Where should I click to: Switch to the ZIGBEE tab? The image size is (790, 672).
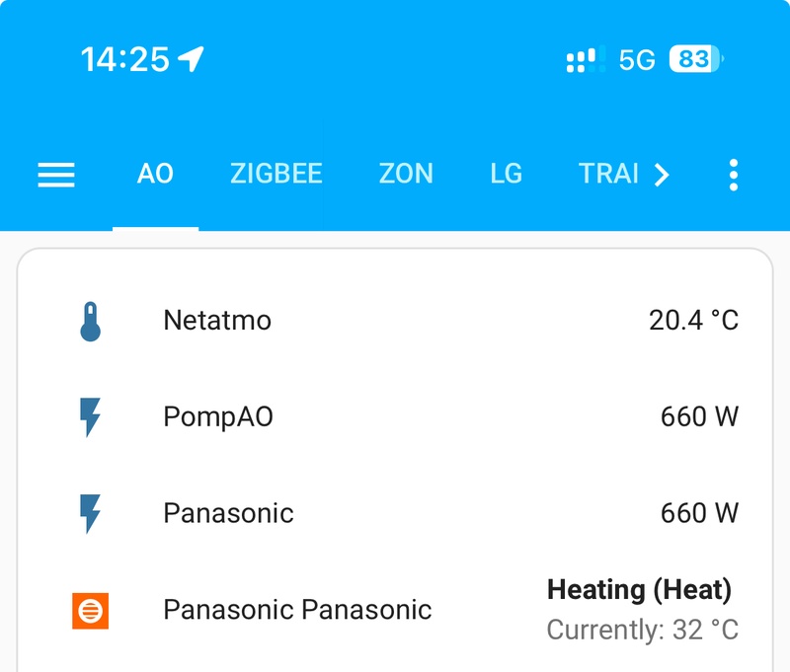276,174
